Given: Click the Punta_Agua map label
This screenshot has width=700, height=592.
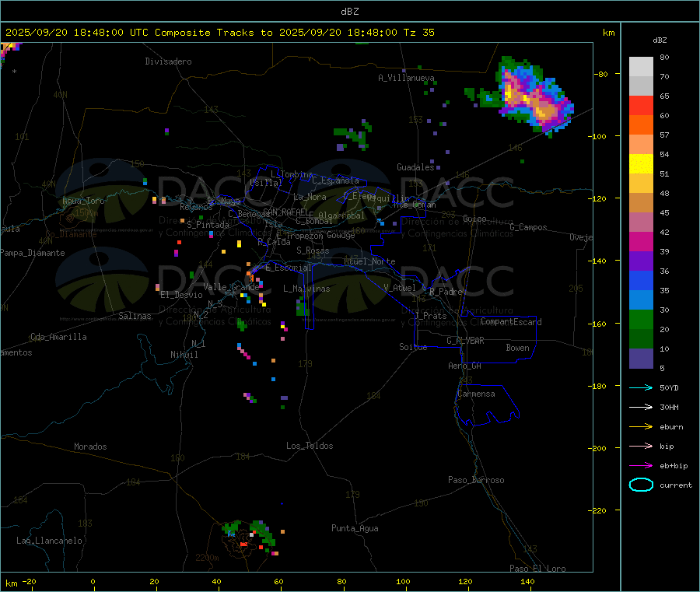Looking at the screenshot, I should [x=355, y=528].
